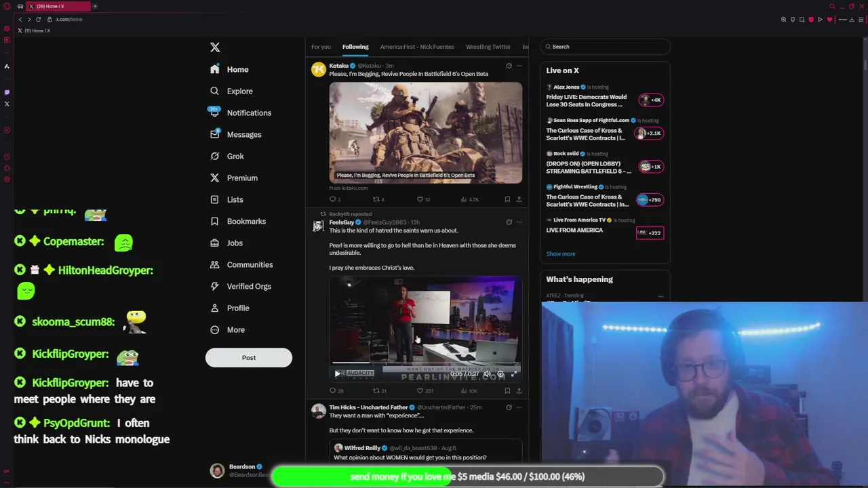Mute the FeelsGuy video audio
This screenshot has width=868, height=488.
[487, 374]
